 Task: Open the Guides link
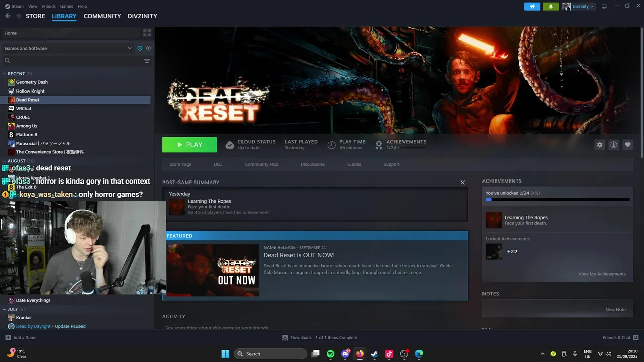354,164
